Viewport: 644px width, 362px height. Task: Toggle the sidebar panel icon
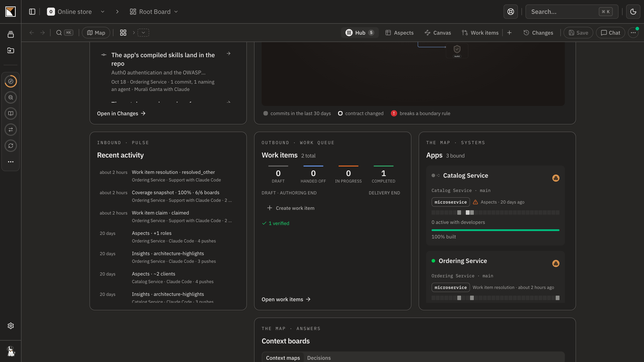coord(32,11)
